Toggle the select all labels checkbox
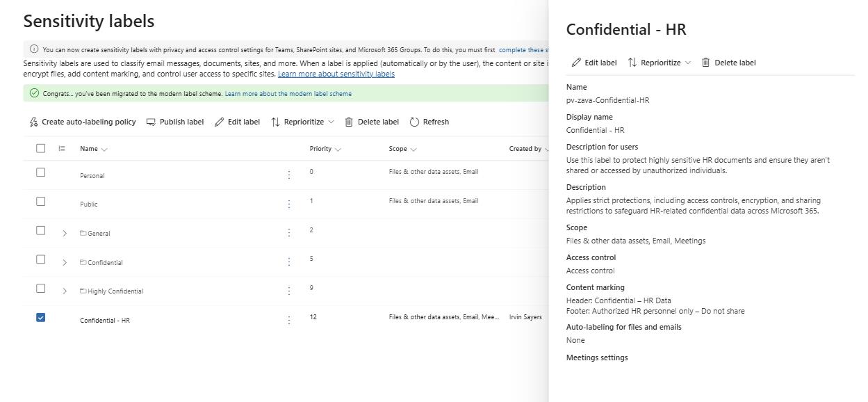Image resolution: width=868 pixels, height=402 pixels. pyautogui.click(x=40, y=148)
